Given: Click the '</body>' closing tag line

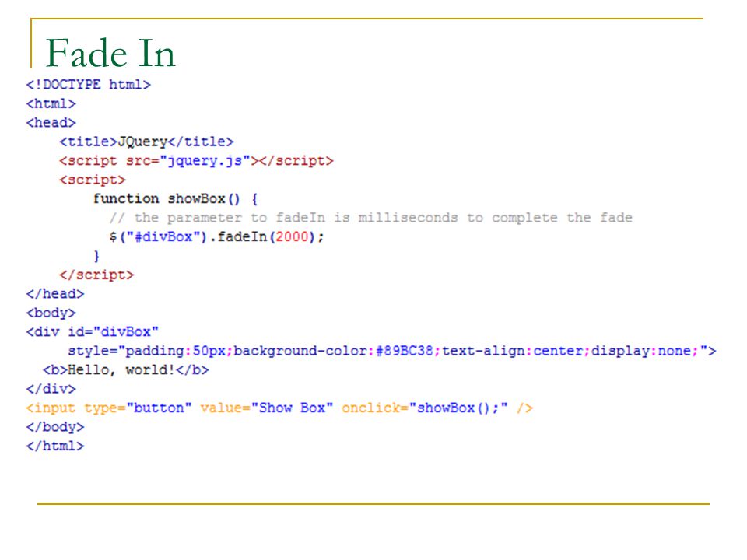Looking at the screenshot, I should point(55,427).
